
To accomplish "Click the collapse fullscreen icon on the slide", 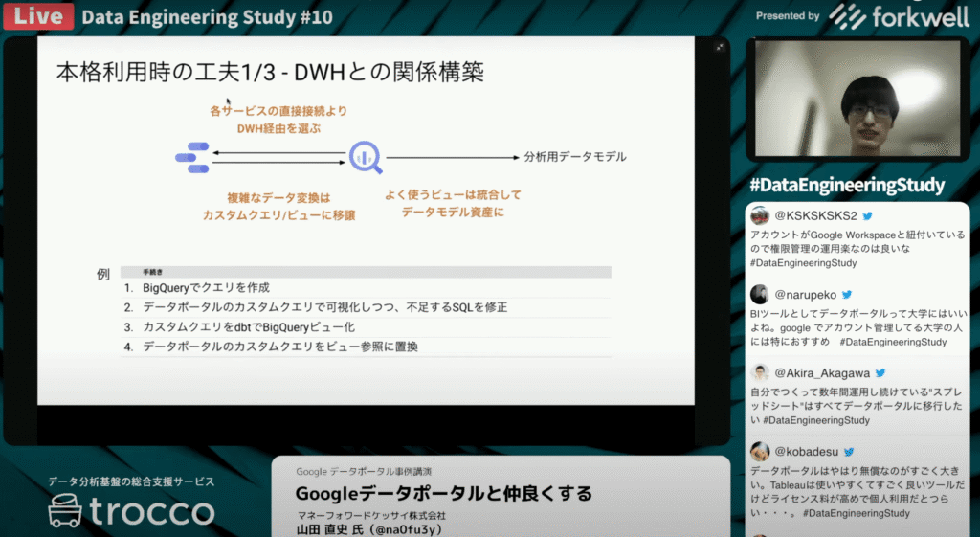I will click(x=719, y=46).
